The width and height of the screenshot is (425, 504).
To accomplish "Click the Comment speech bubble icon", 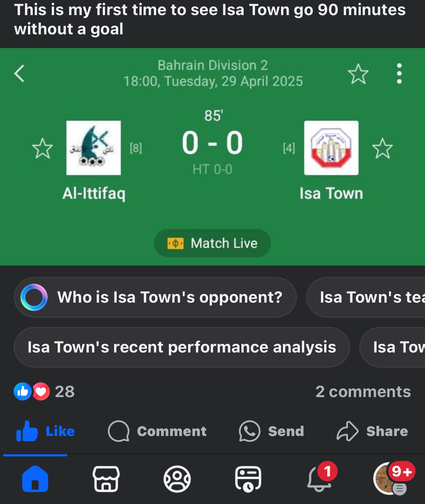I will pyautogui.click(x=119, y=431).
